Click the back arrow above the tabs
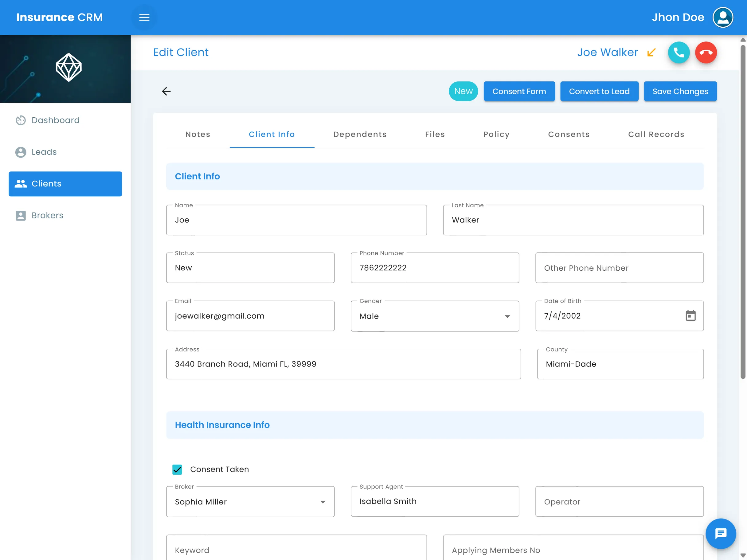 [x=166, y=91]
